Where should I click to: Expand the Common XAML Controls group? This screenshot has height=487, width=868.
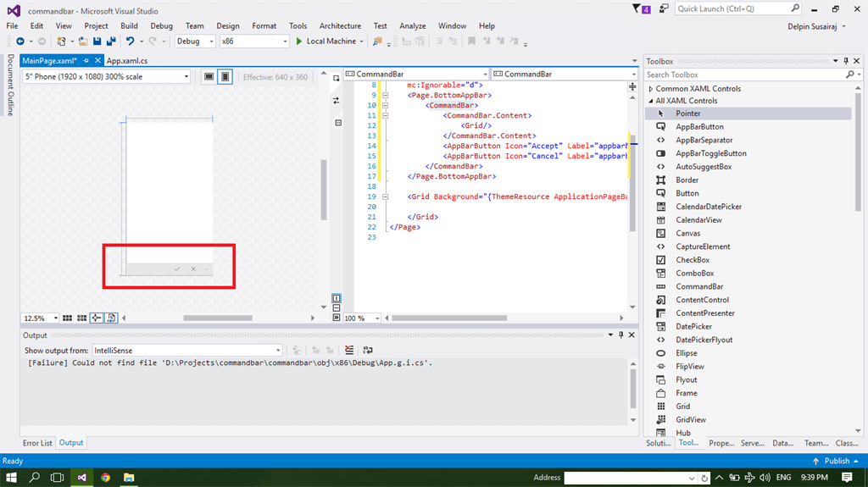pos(651,89)
